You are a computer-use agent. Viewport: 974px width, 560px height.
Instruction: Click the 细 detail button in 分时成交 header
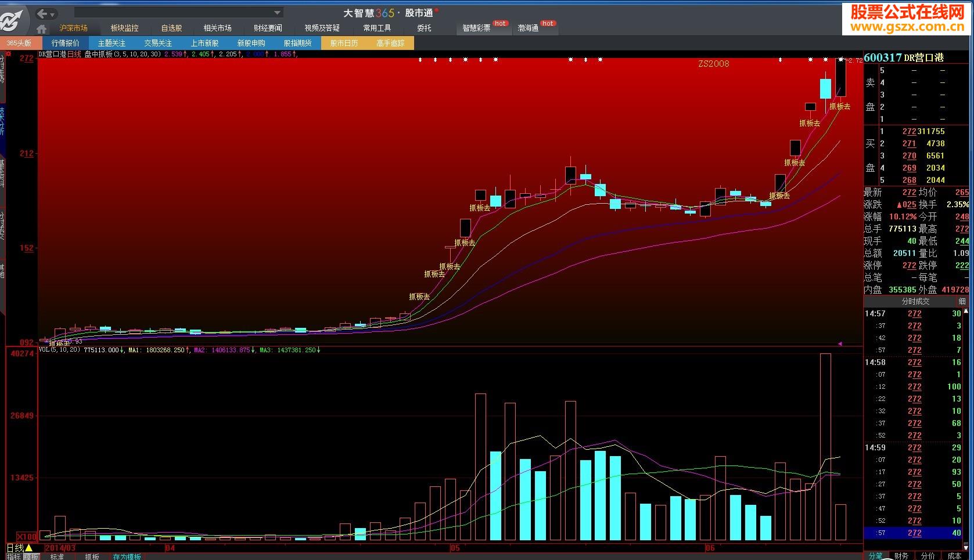[x=962, y=301]
